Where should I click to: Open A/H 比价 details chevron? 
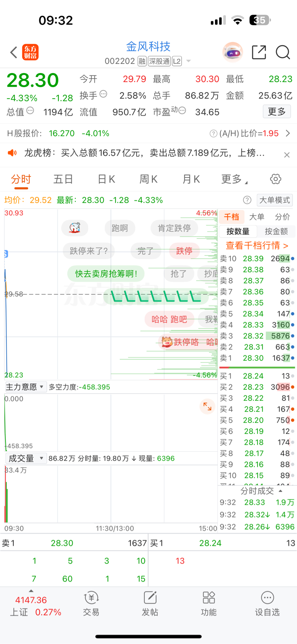click(288, 133)
